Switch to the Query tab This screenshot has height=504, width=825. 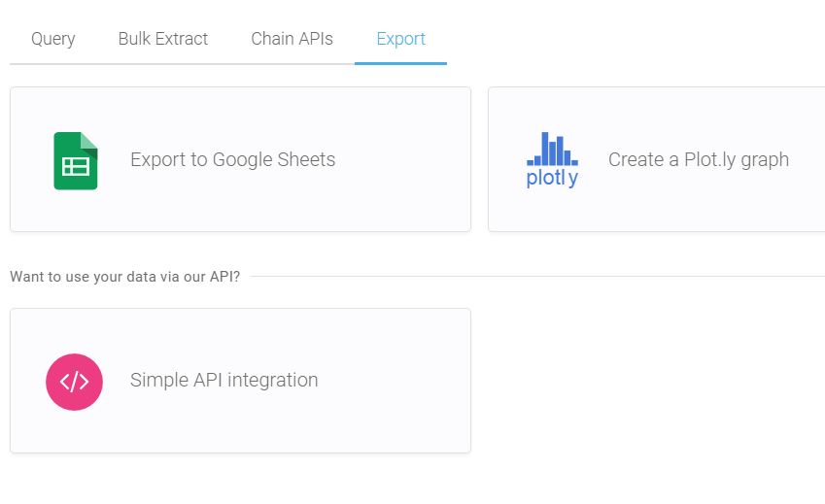53,39
